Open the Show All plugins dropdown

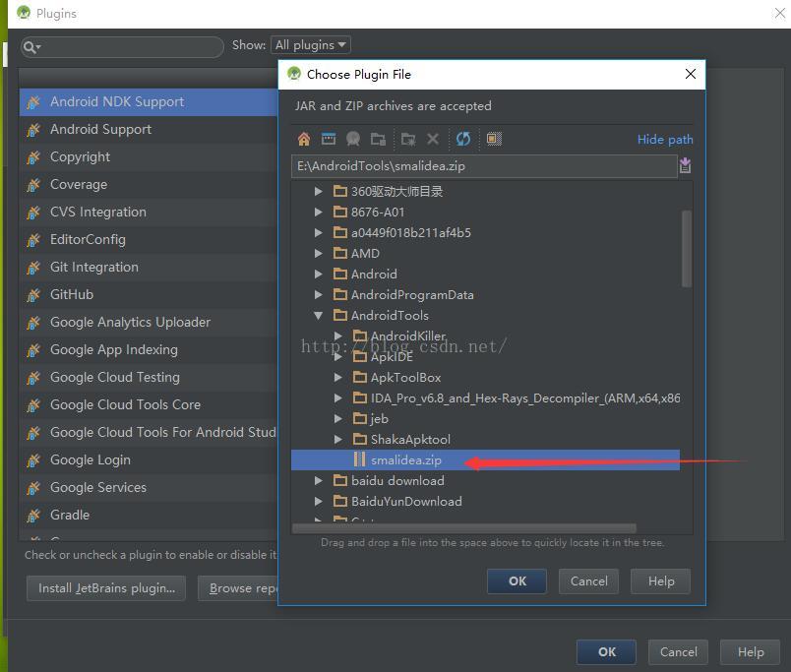click(310, 45)
